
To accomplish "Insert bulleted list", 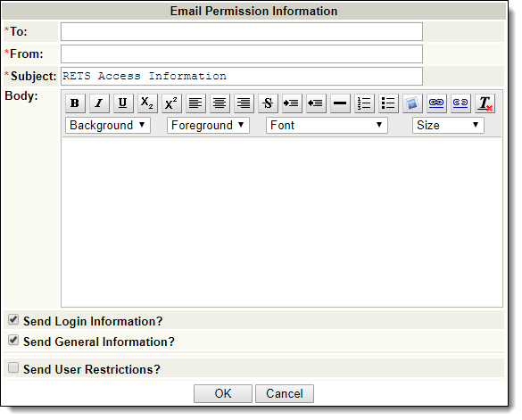I will pos(388,103).
